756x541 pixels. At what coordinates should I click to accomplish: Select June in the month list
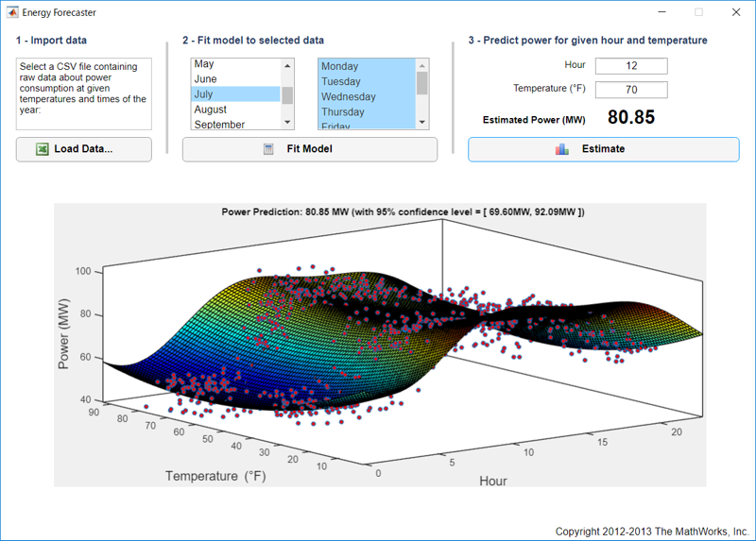[x=205, y=79]
